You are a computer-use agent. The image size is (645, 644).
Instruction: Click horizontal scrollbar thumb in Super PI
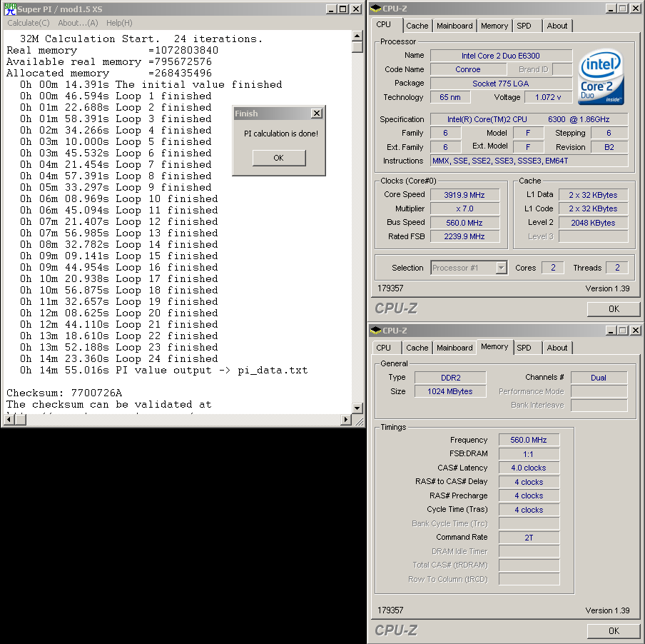tap(20, 420)
